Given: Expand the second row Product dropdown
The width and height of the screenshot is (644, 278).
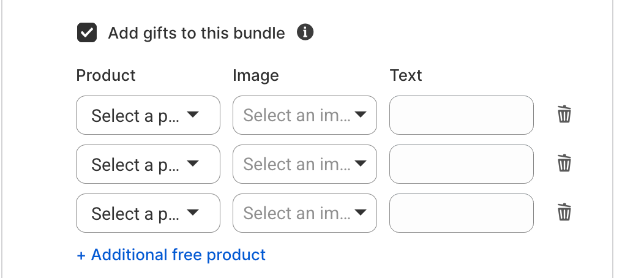Looking at the screenshot, I should (148, 164).
